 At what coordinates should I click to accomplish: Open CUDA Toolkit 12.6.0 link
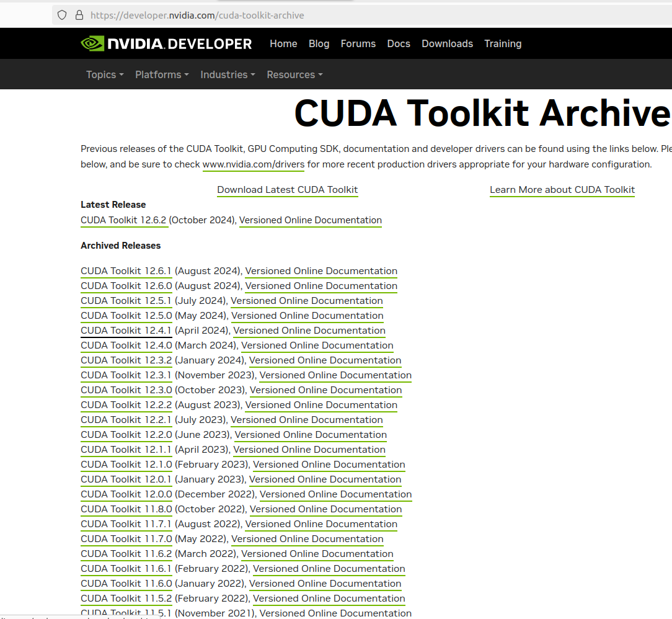pyautogui.click(x=126, y=286)
